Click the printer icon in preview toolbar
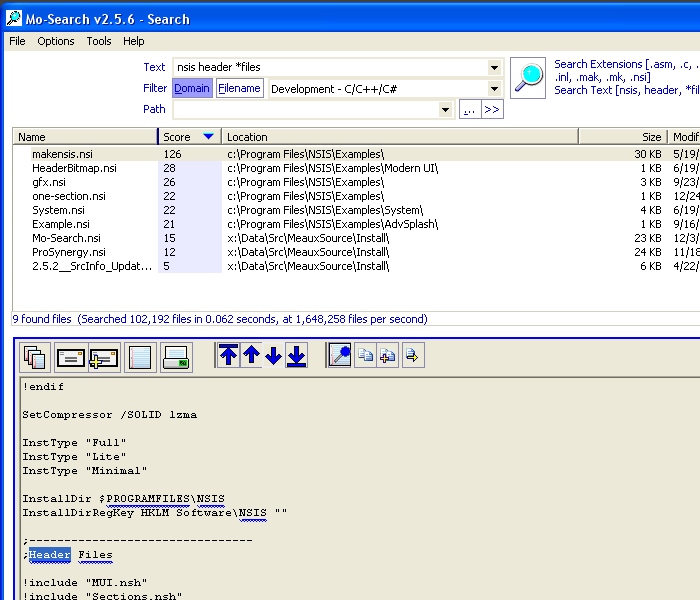700x600 pixels. 176,357
